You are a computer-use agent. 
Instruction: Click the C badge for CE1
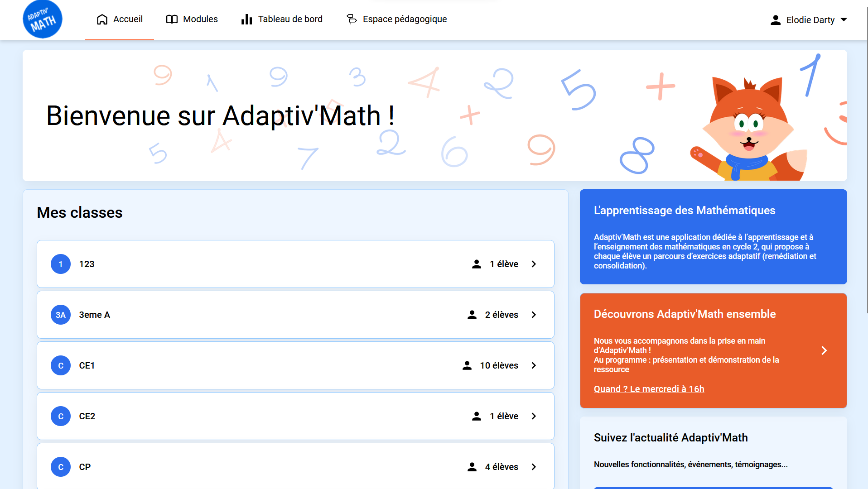click(x=61, y=365)
